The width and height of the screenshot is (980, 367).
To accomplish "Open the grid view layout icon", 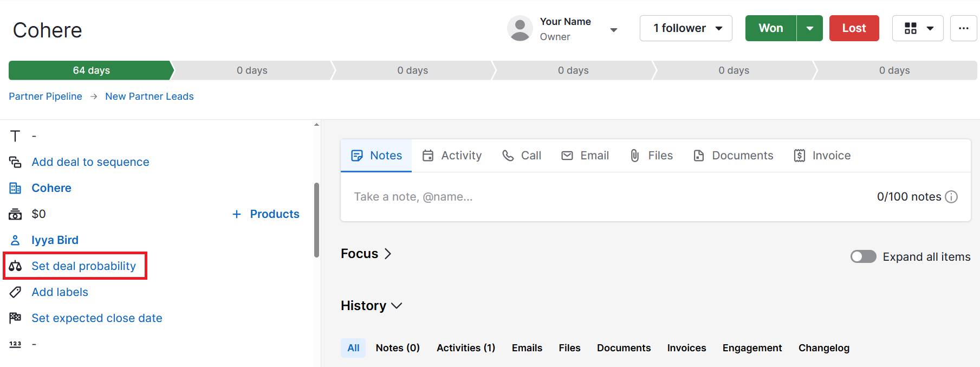I will point(911,28).
